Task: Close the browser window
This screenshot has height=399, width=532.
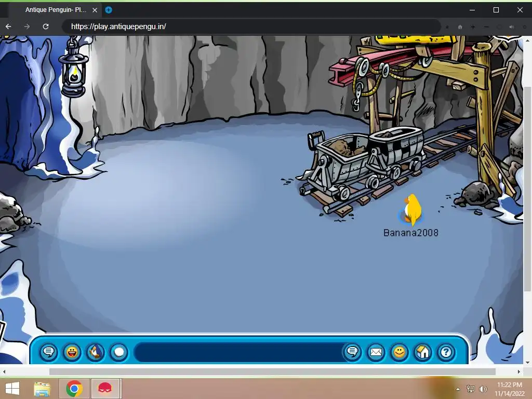Action: pos(520,10)
